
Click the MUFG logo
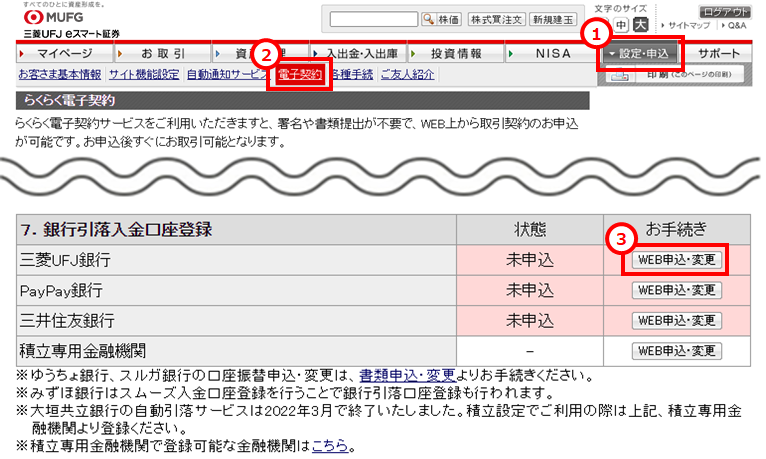click(54, 17)
